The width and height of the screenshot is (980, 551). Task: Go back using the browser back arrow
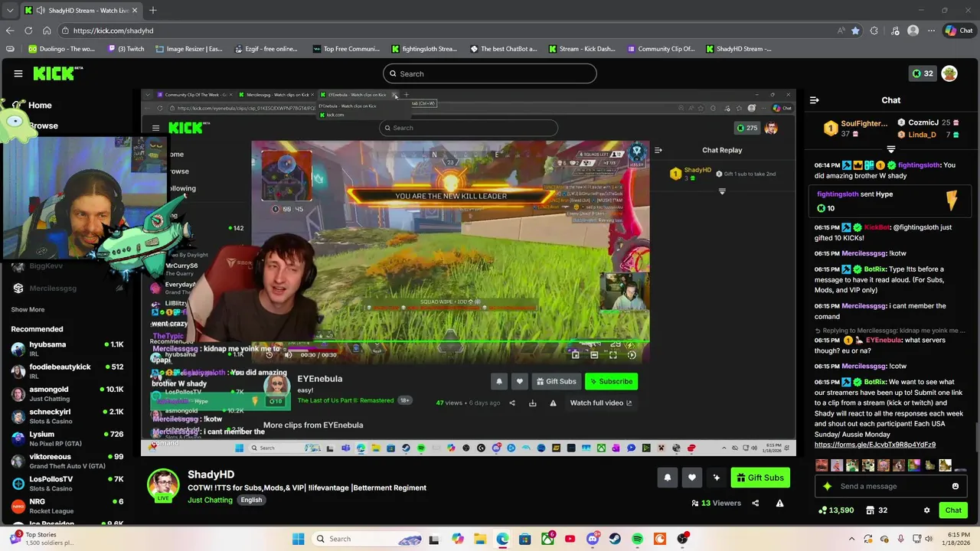tap(9, 31)
